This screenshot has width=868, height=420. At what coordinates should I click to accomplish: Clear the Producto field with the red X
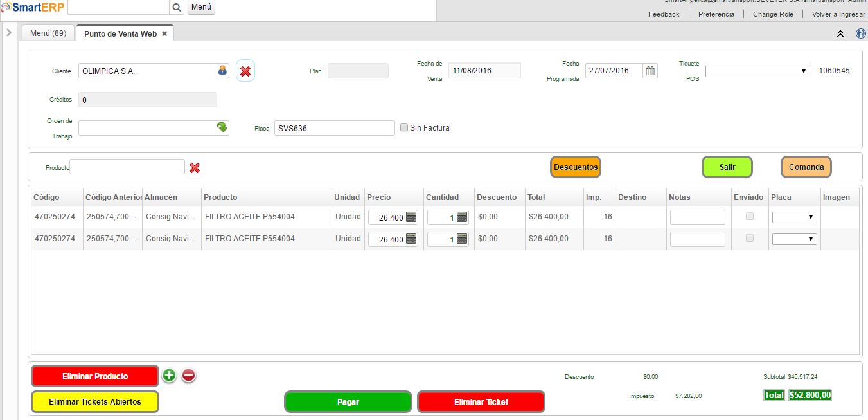(x=195, y=167)
